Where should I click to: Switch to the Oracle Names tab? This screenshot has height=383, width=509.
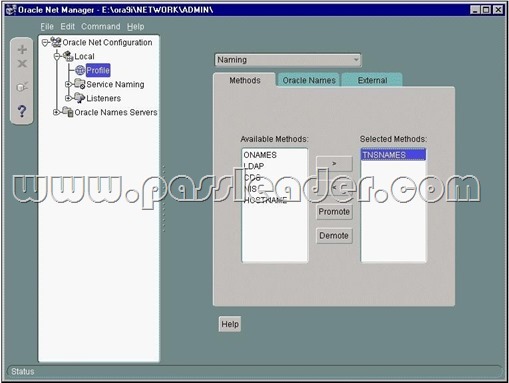(309, 80)
